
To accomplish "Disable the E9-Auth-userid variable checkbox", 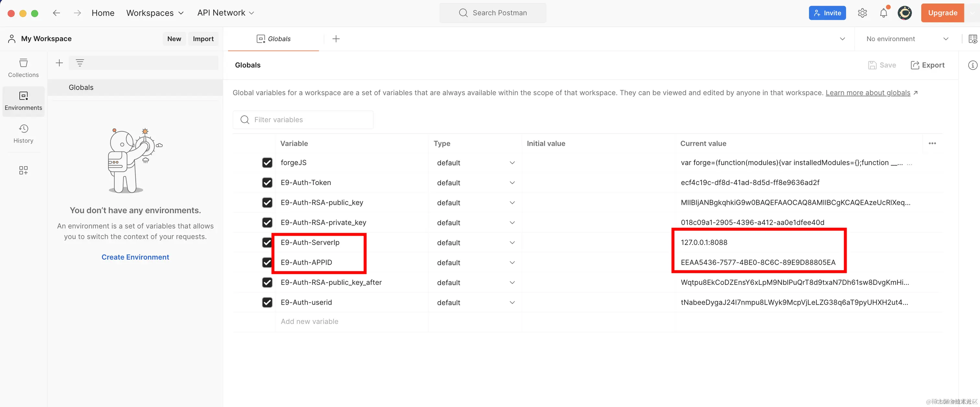I will (267, 302).
